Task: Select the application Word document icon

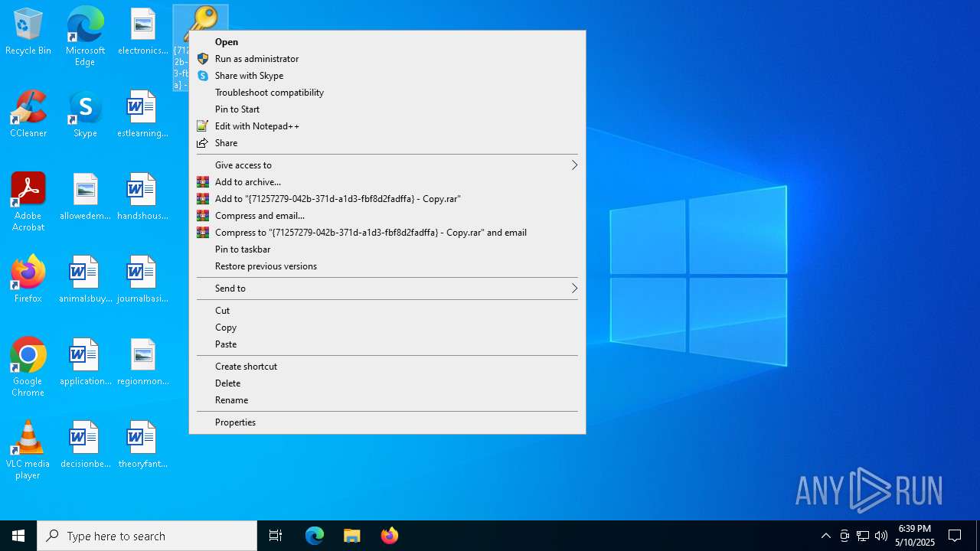Action: pyautogui.click(x=85, y=363)
